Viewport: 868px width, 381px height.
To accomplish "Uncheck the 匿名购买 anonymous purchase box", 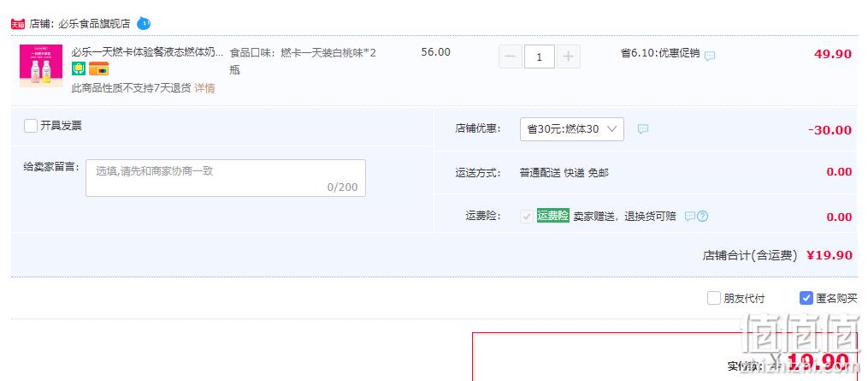I will 806,298.
